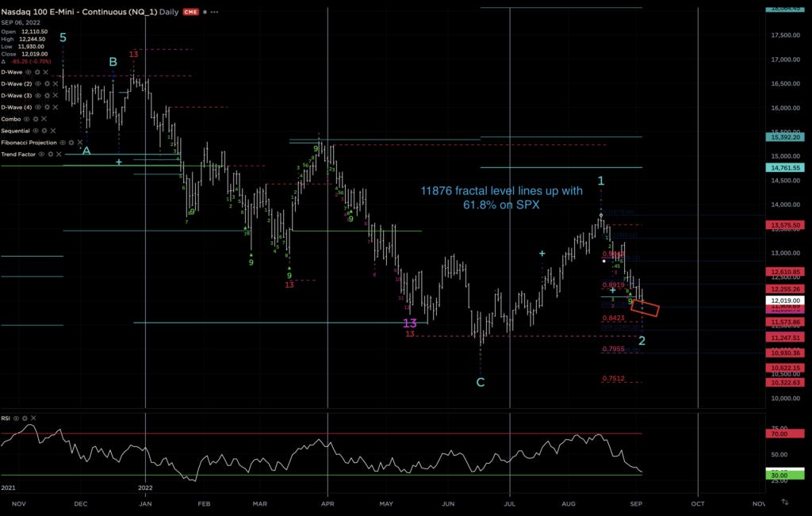Remove the D-Wave indicator with X
The image size is (812, 516).
coord(45,72)
